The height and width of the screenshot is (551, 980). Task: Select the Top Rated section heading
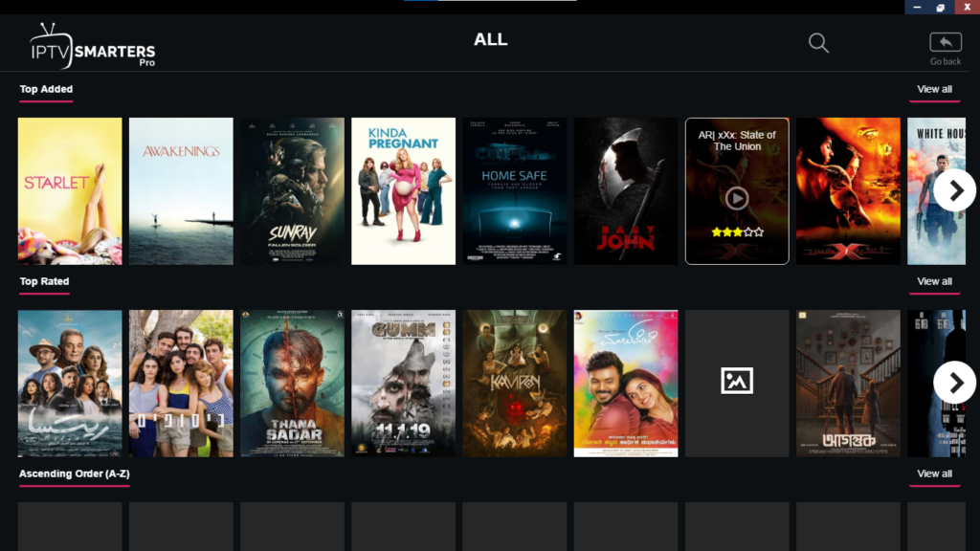[x=44, y=282]
